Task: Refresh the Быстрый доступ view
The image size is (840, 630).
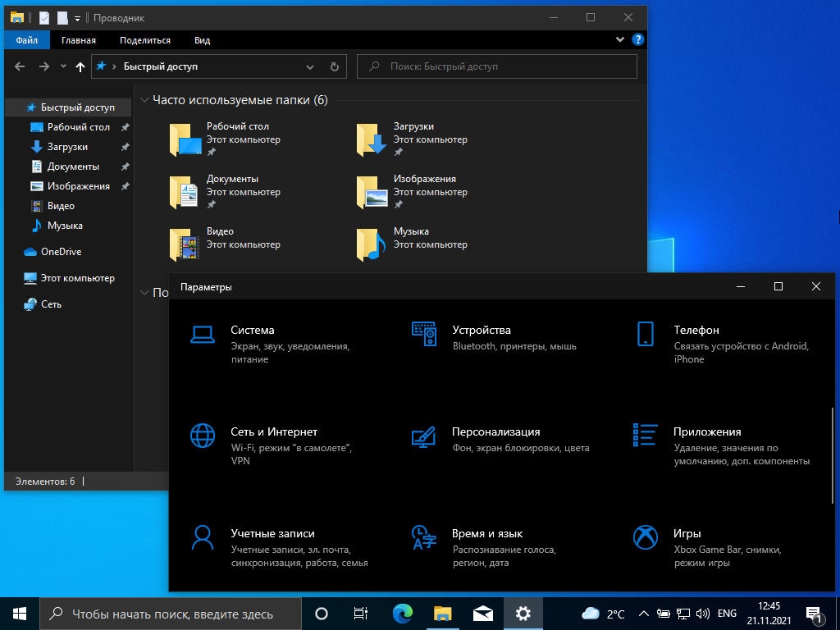Action: point(335,66)
